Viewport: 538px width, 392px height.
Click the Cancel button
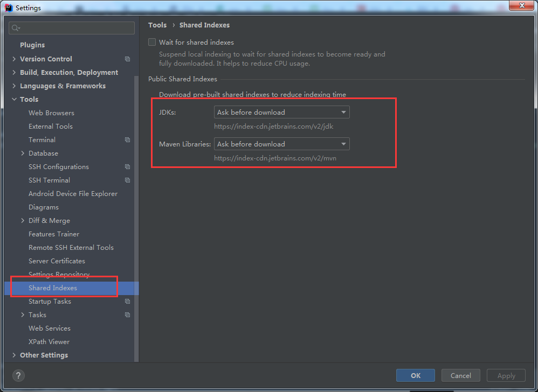[460, 375]
